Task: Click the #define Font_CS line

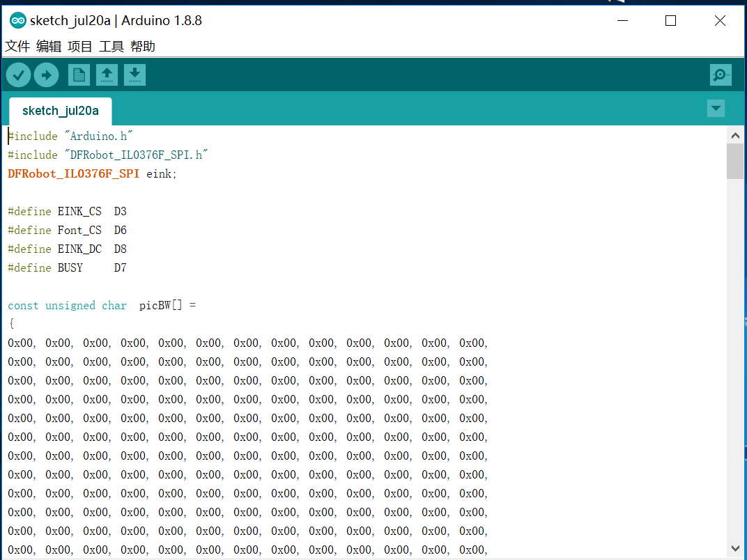Action: tap(67, 230)
